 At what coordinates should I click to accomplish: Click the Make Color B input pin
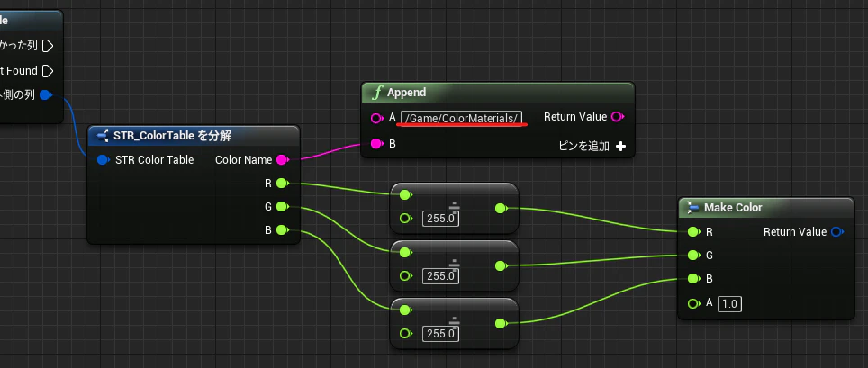click(x=693, y=278)
